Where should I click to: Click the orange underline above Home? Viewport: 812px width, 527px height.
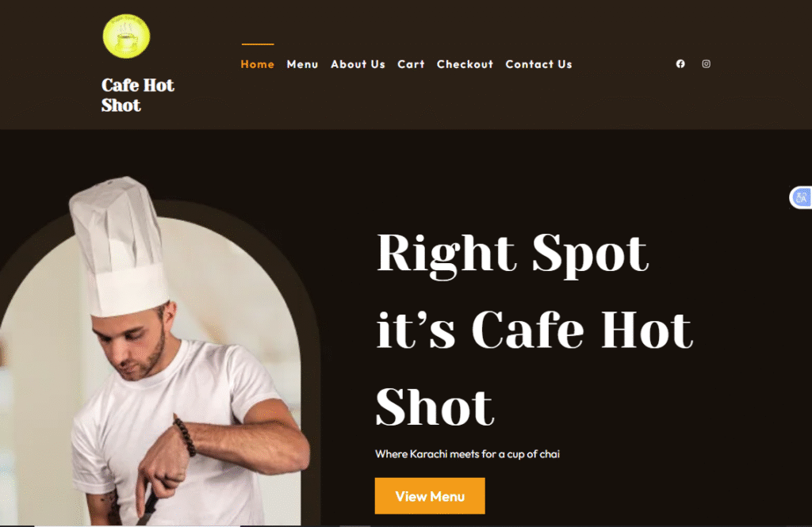coord(258,44)
